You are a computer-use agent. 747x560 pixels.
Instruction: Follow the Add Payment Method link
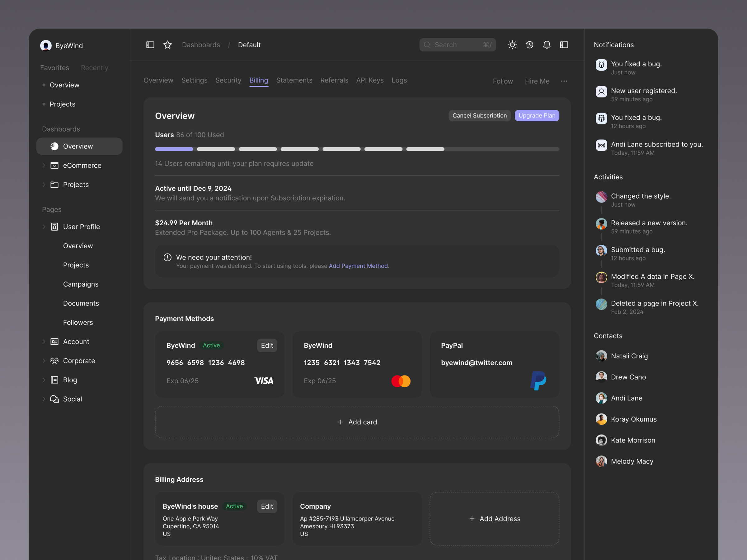tap(358, 266)
